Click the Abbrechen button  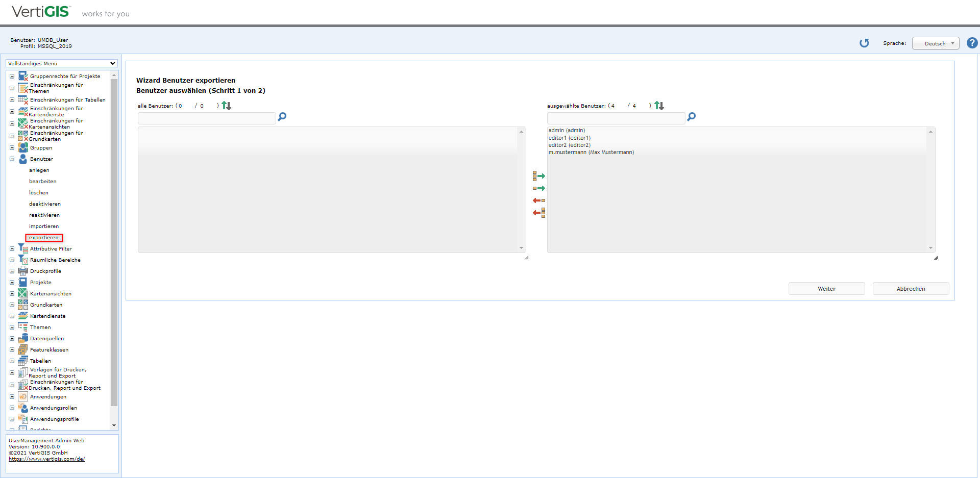(911, 288)
